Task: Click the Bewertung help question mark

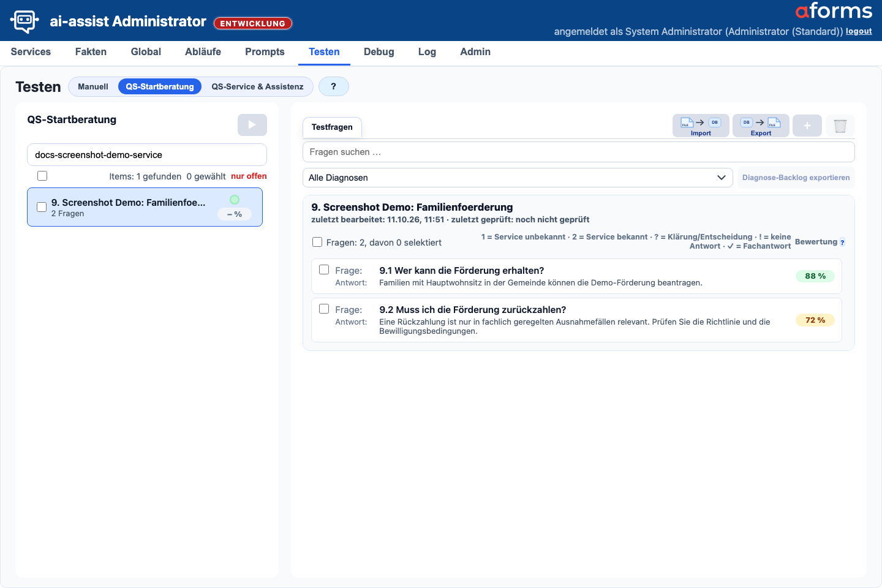Action: pos(842,243)
